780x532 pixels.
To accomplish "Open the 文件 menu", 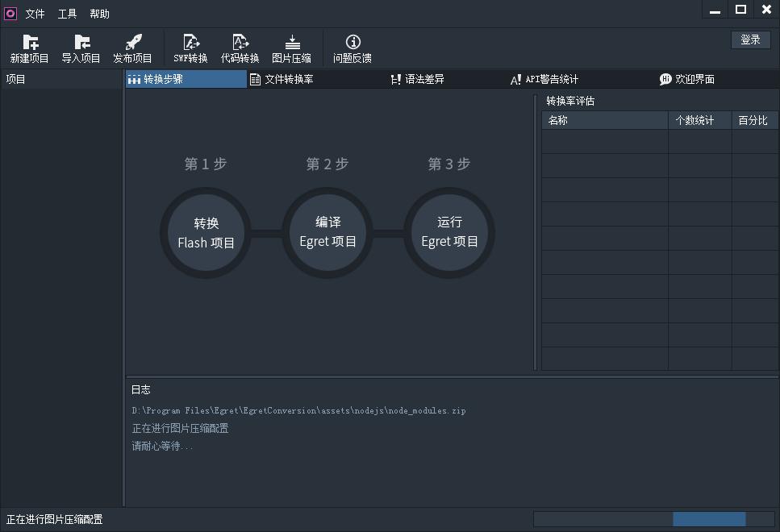I will tap(35, 14).
